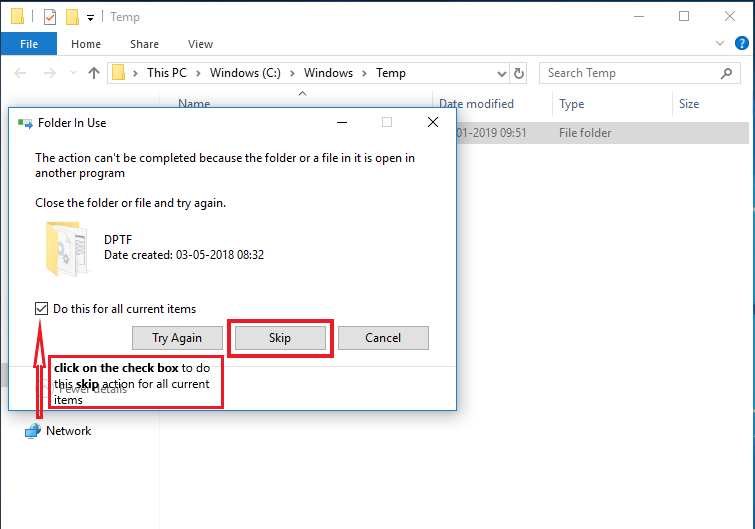Minimize the Folder In Use dialog
755x529 pixels.
[342, 123]
